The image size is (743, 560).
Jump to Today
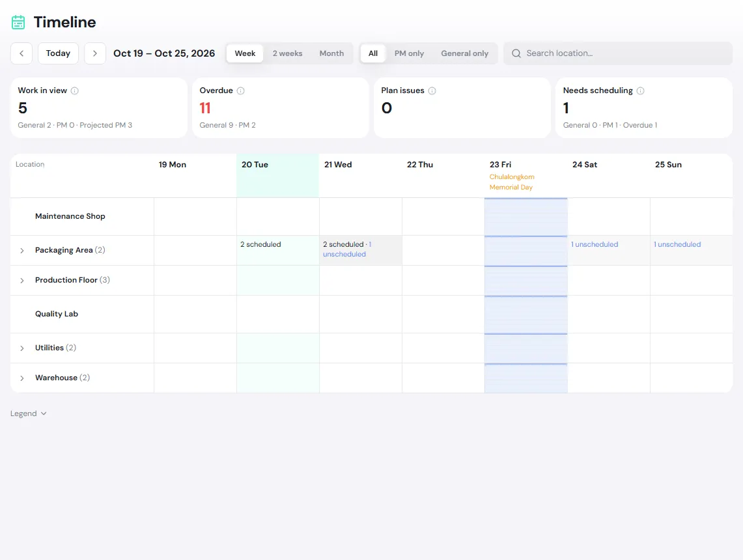pyautogui.click(x=59, y=53)
